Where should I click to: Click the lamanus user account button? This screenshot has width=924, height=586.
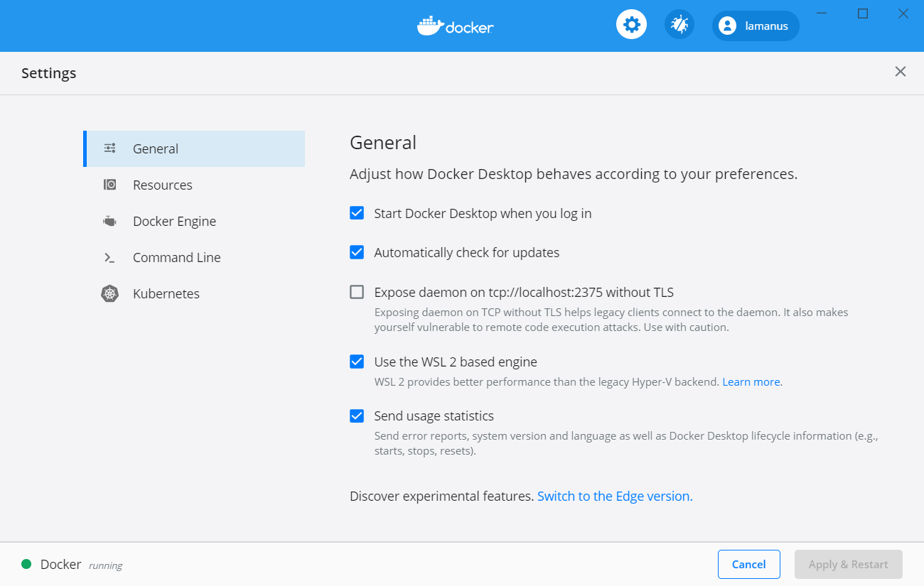[x=756, y=26]
